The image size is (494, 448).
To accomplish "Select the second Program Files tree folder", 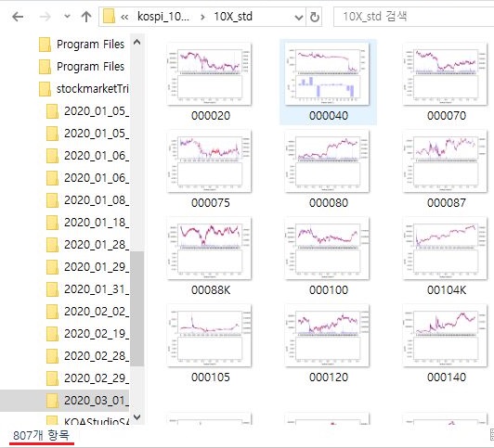I will 82,67.
